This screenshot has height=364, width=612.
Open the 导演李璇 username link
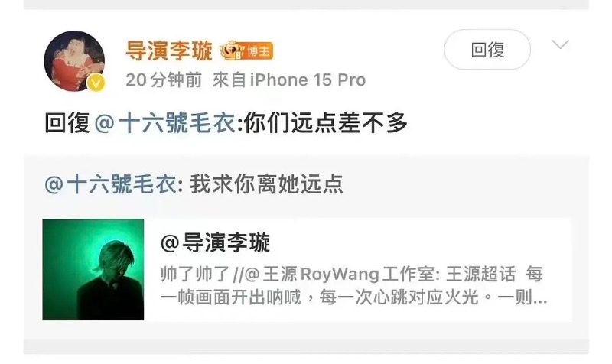pyautogui.click(x=169, y=50)
